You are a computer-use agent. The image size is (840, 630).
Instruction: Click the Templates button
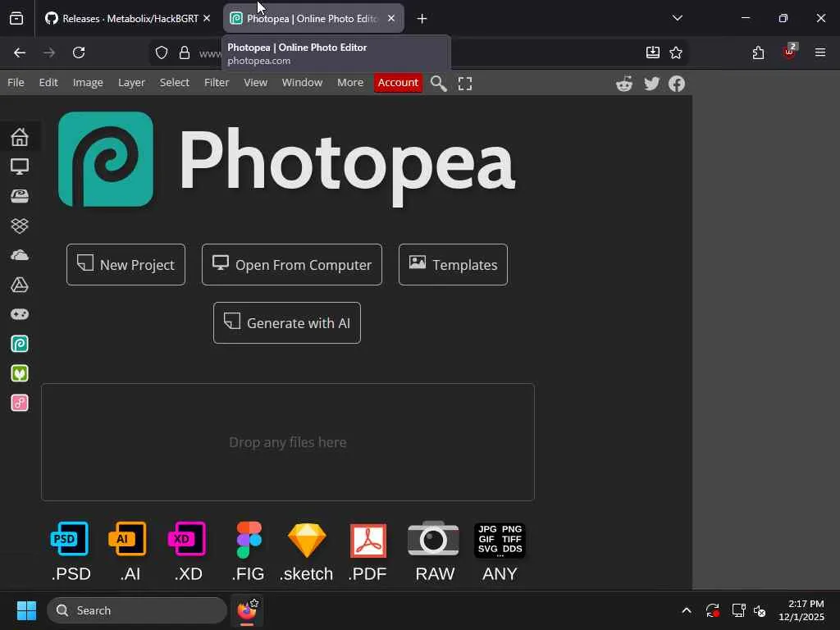453,265
